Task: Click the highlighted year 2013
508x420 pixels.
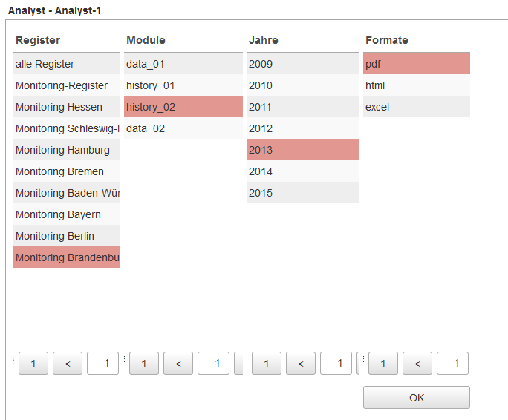Action: tap(302, 150)
